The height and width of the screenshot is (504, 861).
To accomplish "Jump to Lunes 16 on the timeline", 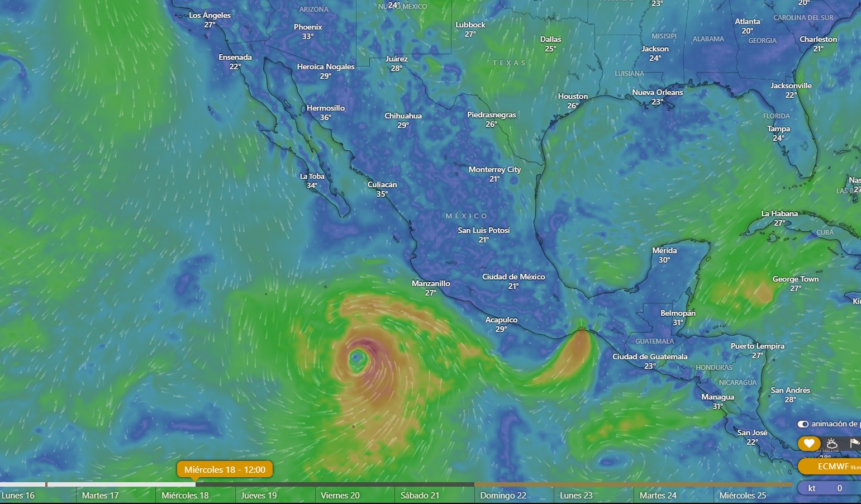I will coord(18,495).
